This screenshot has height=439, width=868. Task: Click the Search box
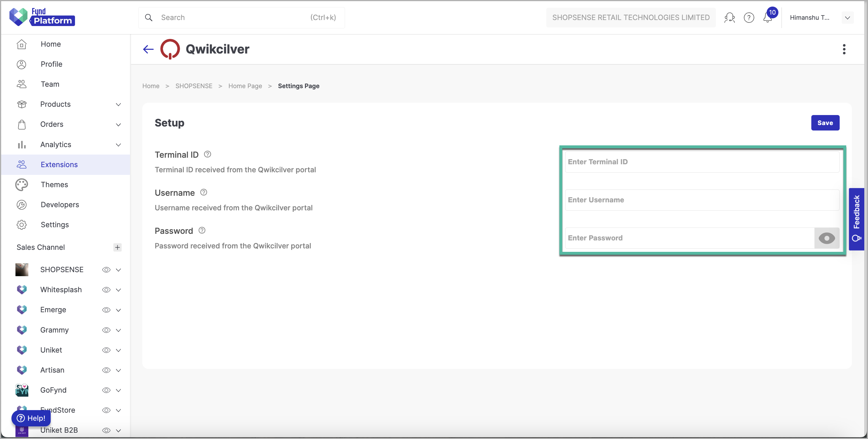coord(242,17)
